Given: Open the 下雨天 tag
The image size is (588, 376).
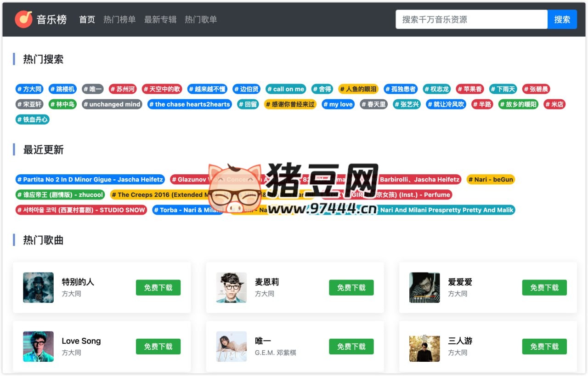Looking at the screenshot, I should (503, 89).
